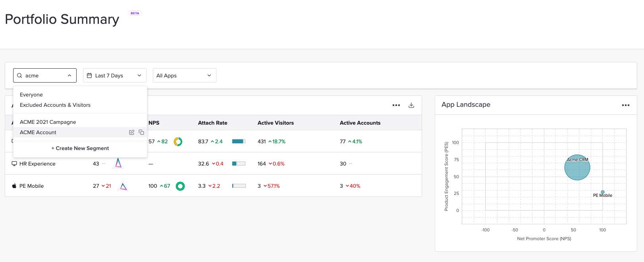Sort by the Attach Rate column header
The image size is (644, 262).
[x=213, y=123]
